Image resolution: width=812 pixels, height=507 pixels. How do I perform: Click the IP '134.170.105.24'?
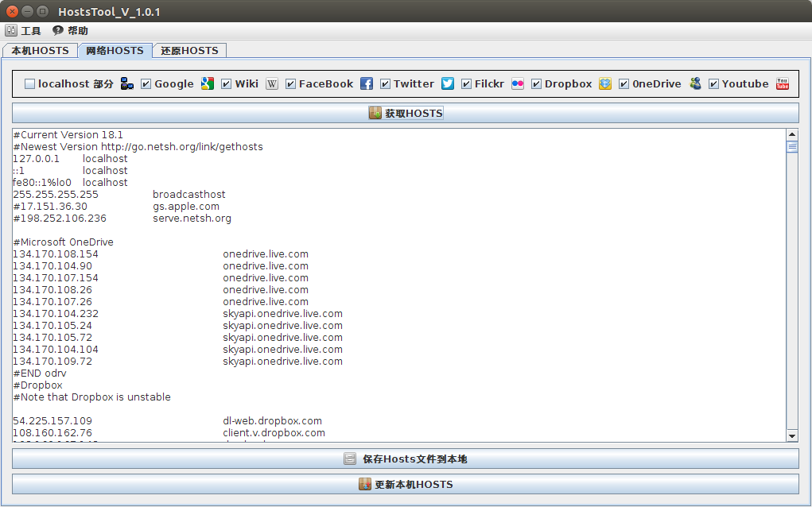52,325
